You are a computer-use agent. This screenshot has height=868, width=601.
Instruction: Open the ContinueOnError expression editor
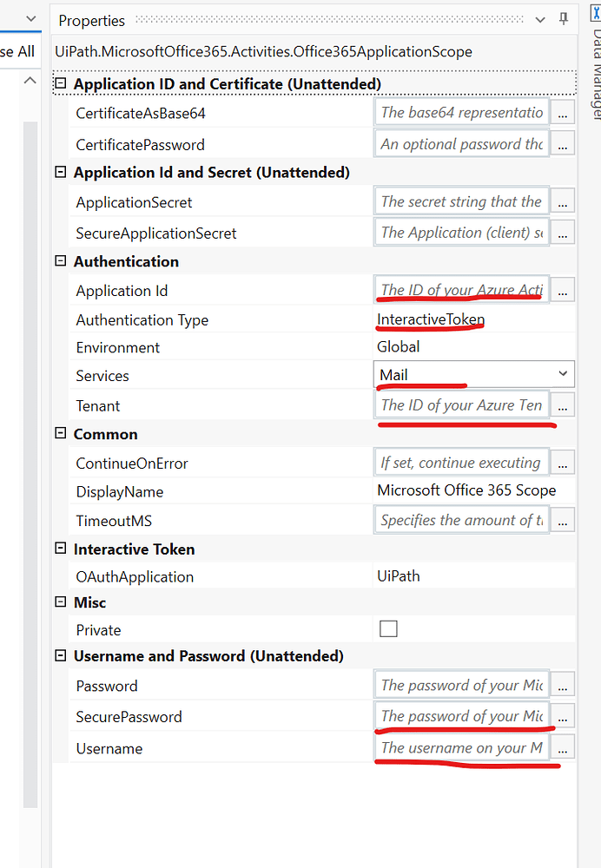563,462
